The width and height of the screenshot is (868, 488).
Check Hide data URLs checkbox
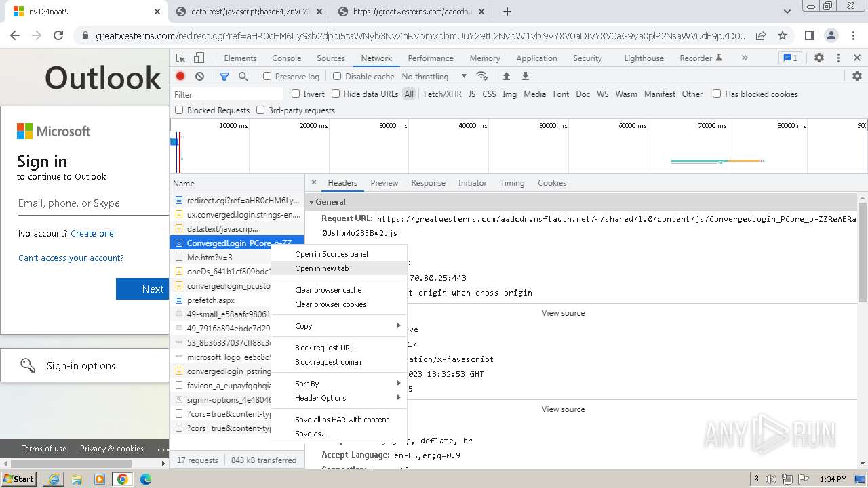[x=336, y=94]
